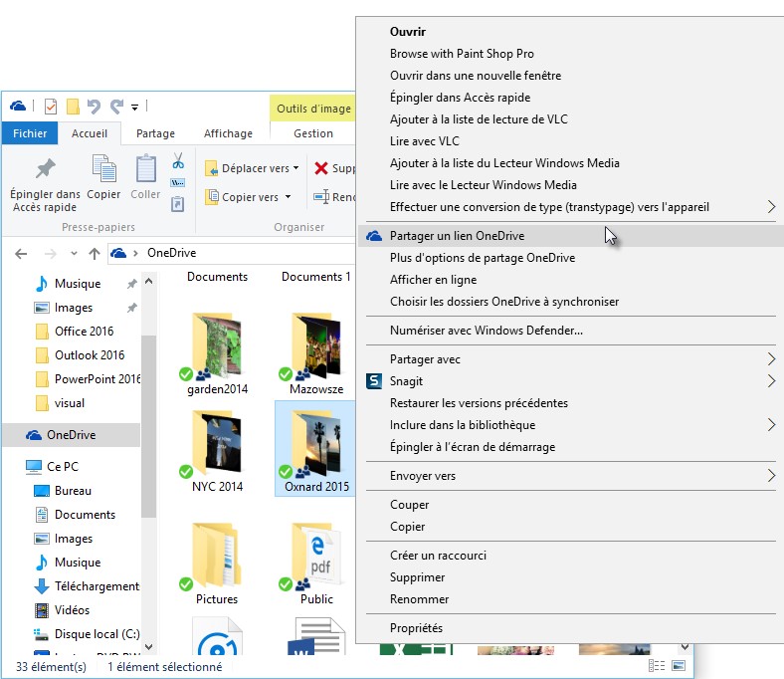Switch to details view in status bar
Image resolution: width=784 pixels, height=679 pixels.
pos(657,665)
